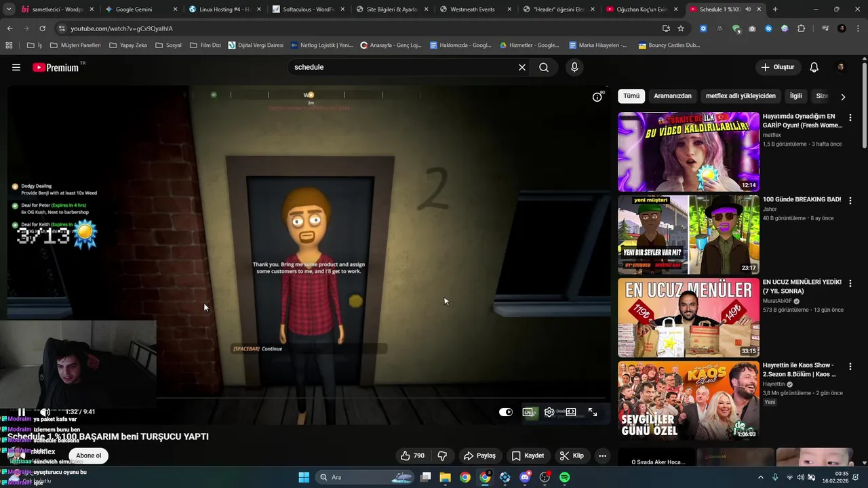The image size is (868, 488).
Task: Switch the player to theater mode
Action: [571, 412]
